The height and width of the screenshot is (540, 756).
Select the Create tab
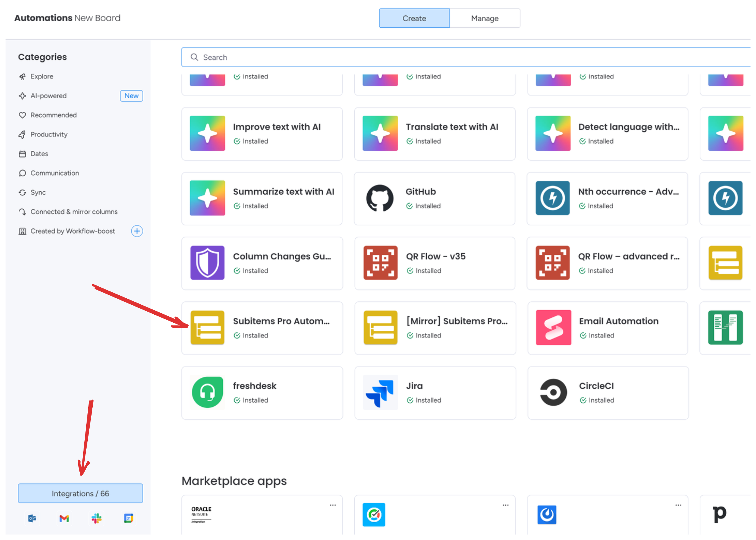[414, 18]
